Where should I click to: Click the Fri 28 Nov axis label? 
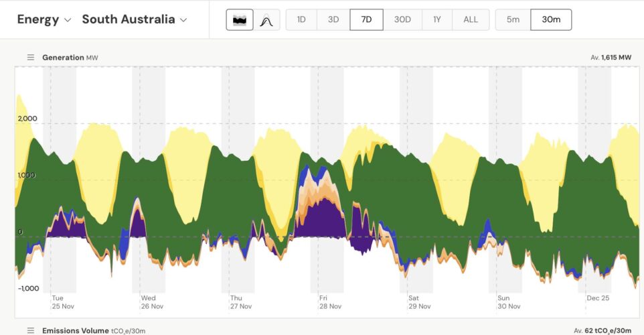330,302
